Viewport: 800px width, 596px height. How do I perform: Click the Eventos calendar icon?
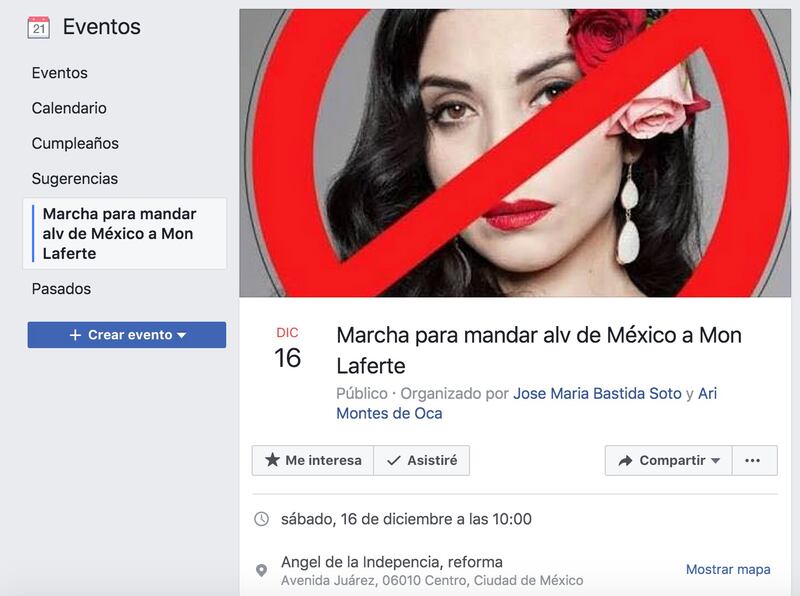coord(39,28)
